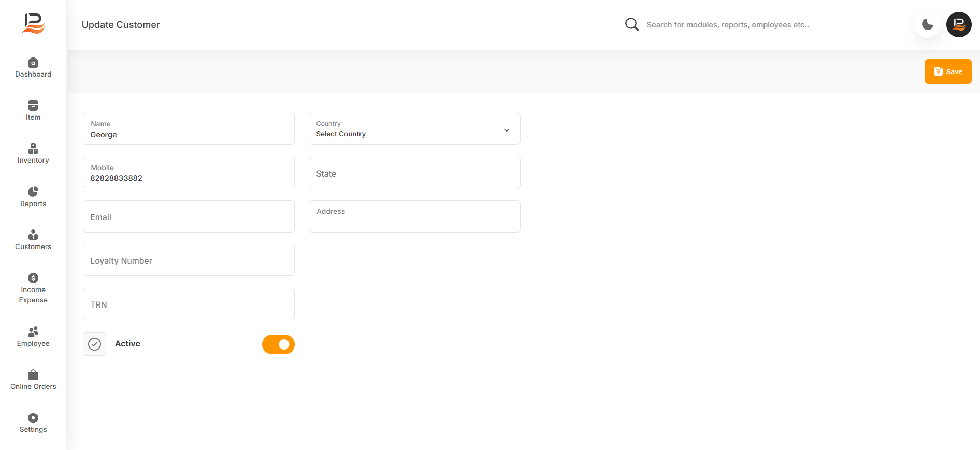Image resolution: width=980 pixels, height=450 pixels.
Task: Open the Customers people icon
Action: 33,235
